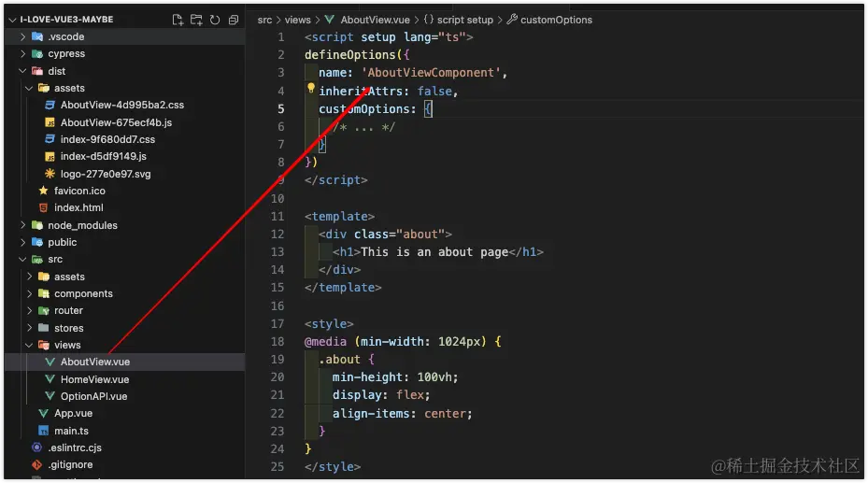Collapse all folders in explorer
Viewport: 868px width, 483px height.
(x=234, y=20)
